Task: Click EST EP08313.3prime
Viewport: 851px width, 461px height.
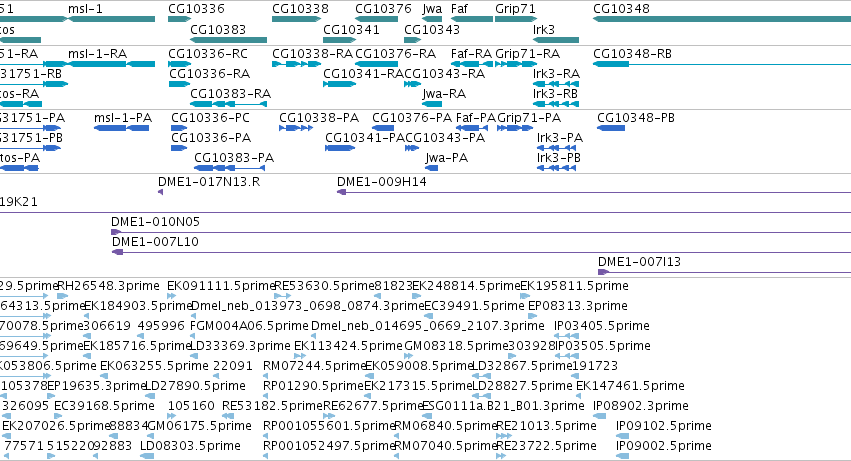Action: pyautogui.click(x=532, y=316)
